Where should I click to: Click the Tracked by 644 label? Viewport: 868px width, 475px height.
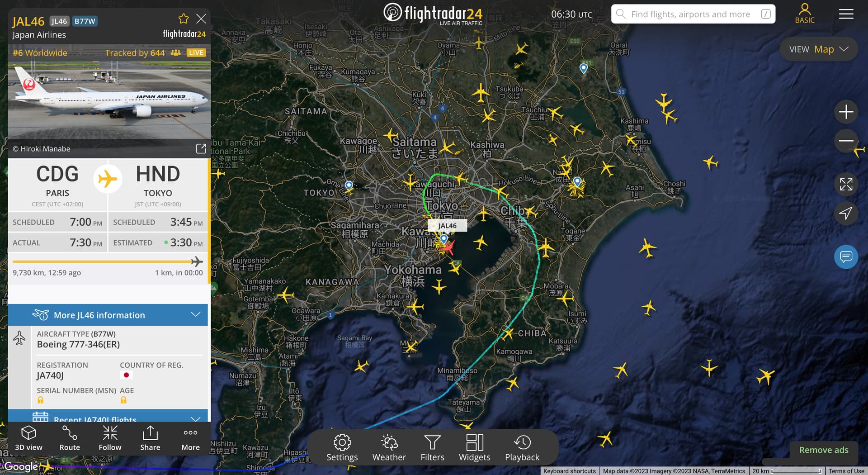coord(135,53)
